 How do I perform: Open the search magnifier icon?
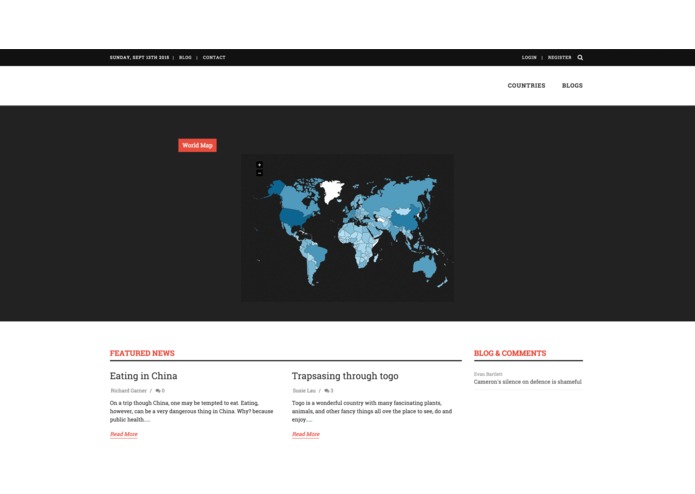click(x=580, y=58)
